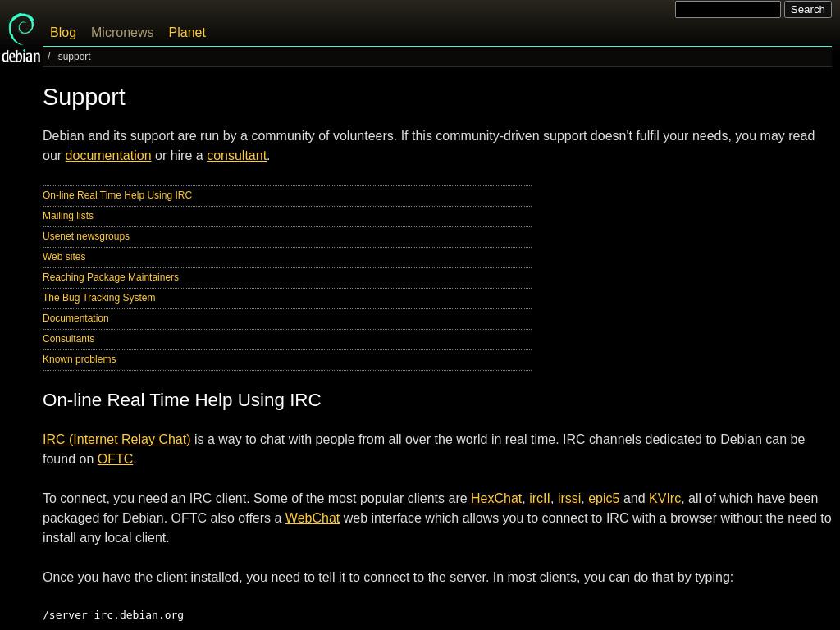This screenshot has height=630, width=840.
Task: Follow the consultant link in intro
Action: (237, 155)
